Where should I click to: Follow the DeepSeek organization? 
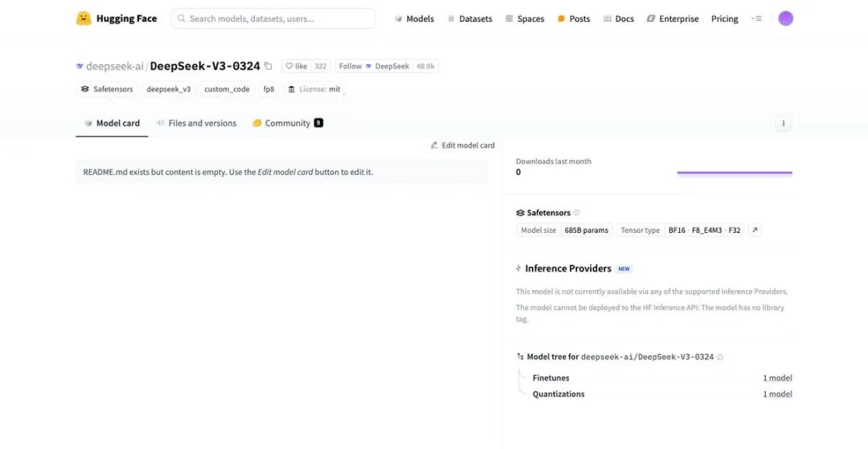point(375,67)
